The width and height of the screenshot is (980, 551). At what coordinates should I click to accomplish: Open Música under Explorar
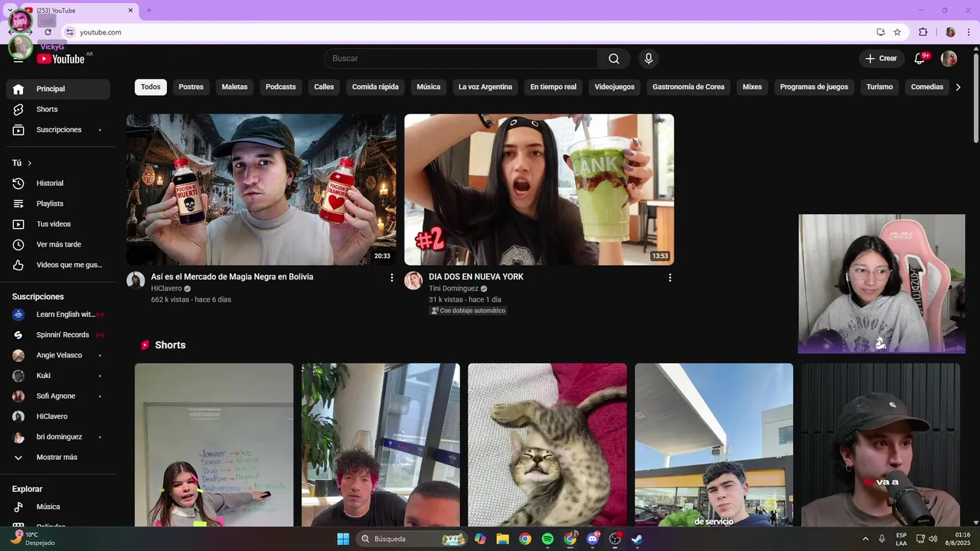(58, 507)
